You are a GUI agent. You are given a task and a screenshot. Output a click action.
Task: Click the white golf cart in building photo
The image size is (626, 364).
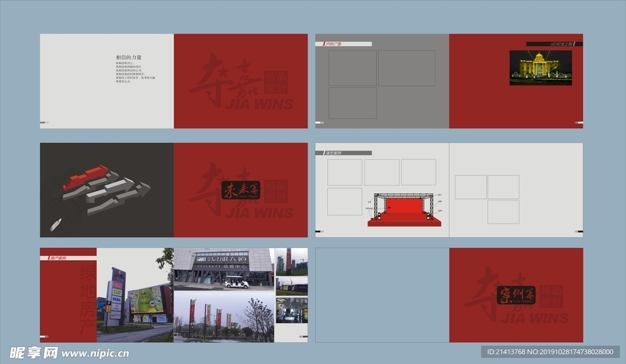click(237, 283)
